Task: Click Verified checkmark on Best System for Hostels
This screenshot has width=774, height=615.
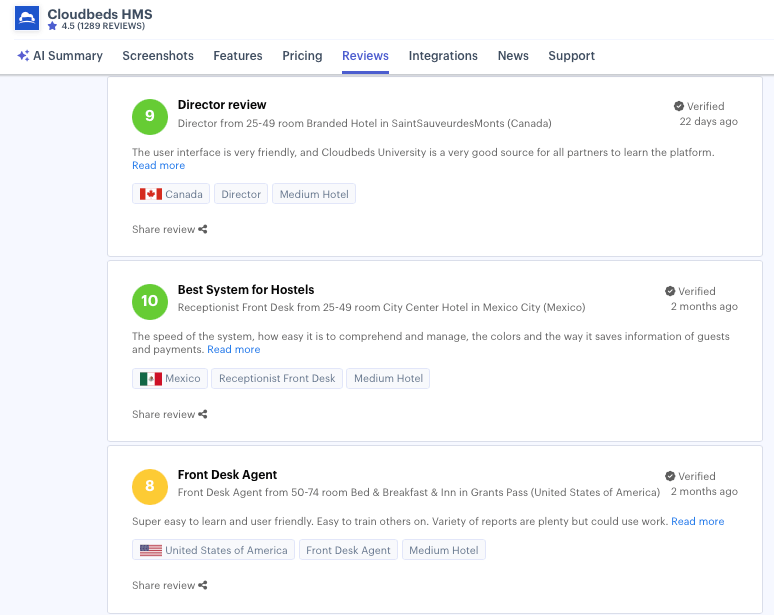Action: click(x=670, y=291)
